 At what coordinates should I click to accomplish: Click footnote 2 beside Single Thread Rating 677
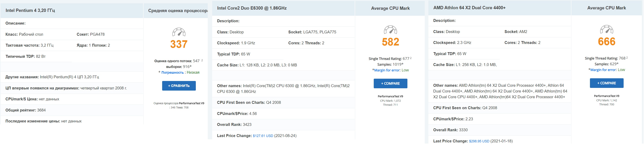[411, 58]
